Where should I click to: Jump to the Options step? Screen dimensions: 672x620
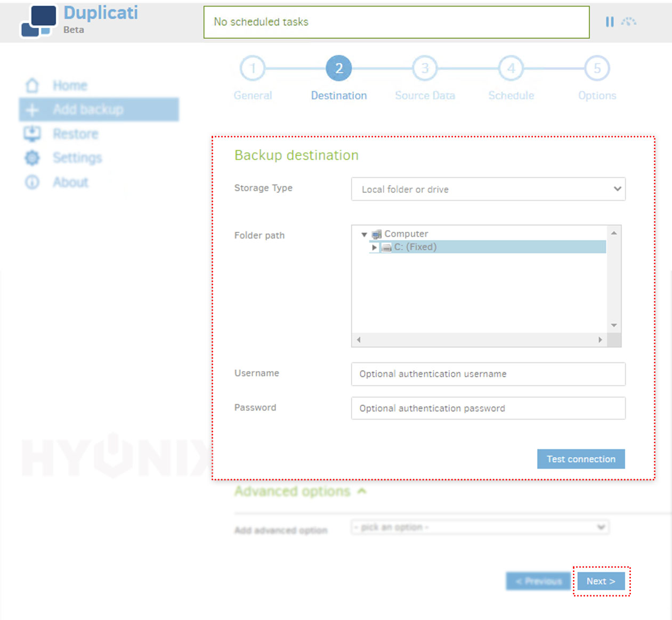point(597,68)
